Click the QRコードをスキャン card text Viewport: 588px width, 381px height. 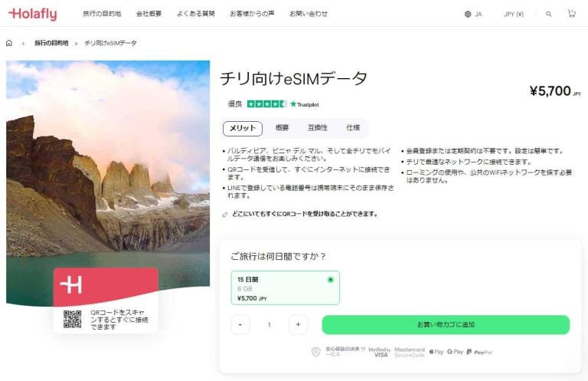click(x=119, y=320)
